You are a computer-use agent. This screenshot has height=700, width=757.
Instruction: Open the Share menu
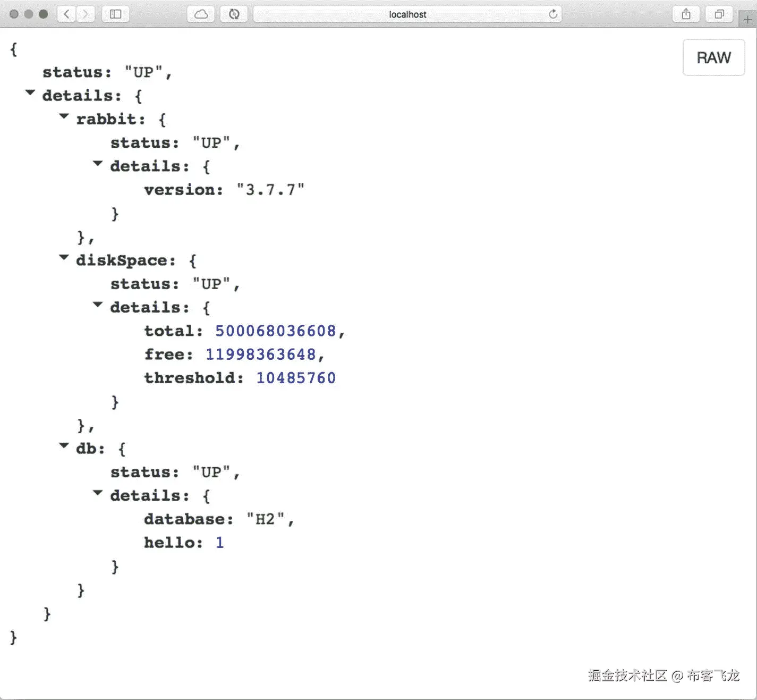click(x=686, y=14)
